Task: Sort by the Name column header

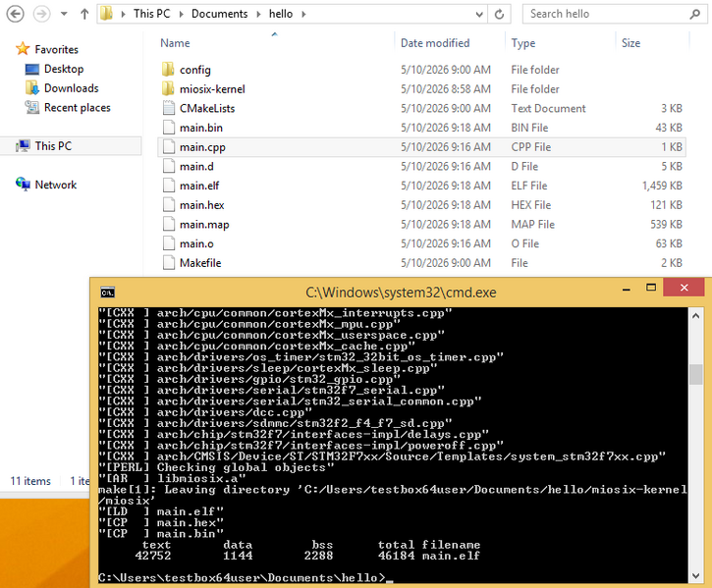Action: coord(175,43)
